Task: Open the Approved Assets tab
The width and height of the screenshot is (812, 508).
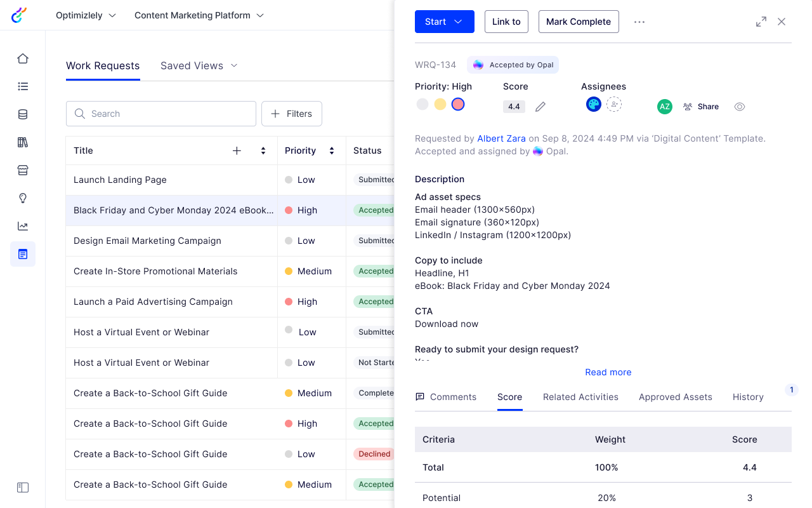Action: pyautogui.click(x=675, y=397)
